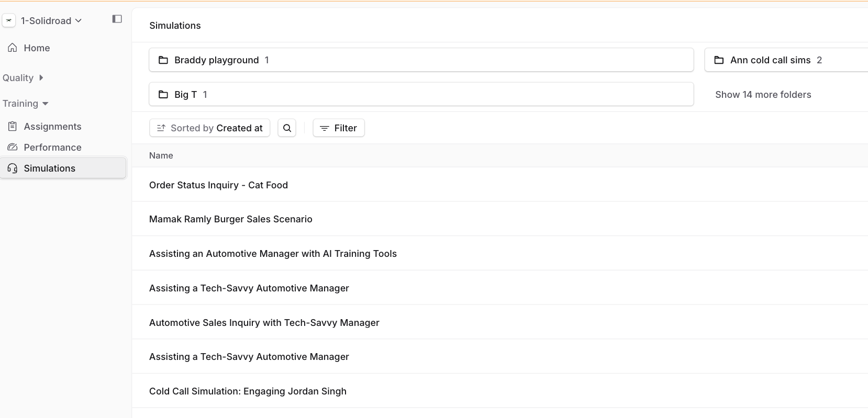The height and width of the screenshot is (418, 868).
Task: Open the Filter options
Action: (339, 128)
